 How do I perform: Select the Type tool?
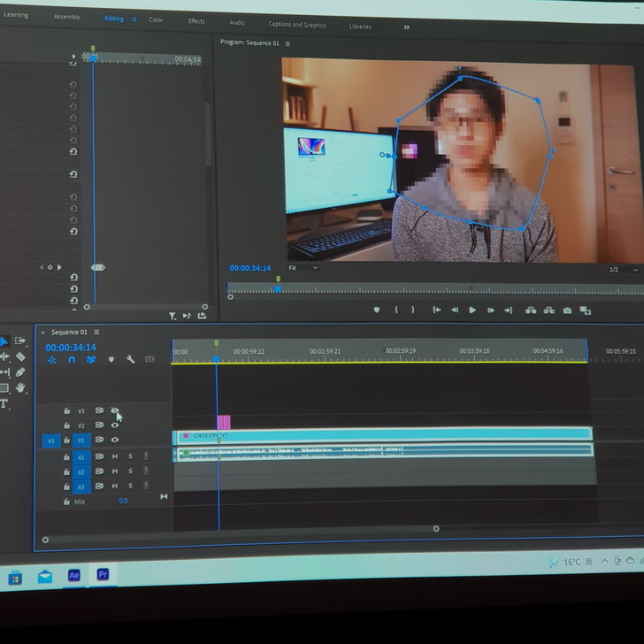point(4,403)
